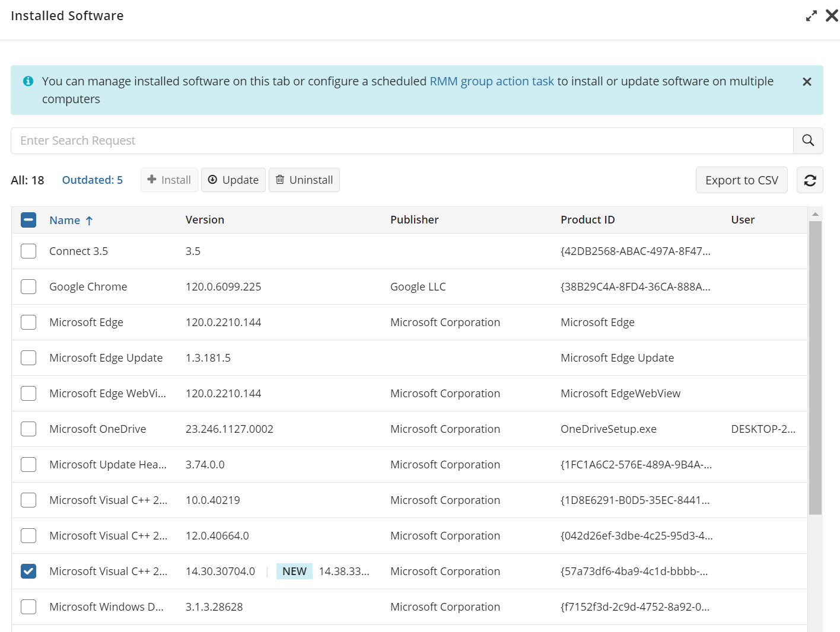Dismiss the info banner

tap(807, 82)
